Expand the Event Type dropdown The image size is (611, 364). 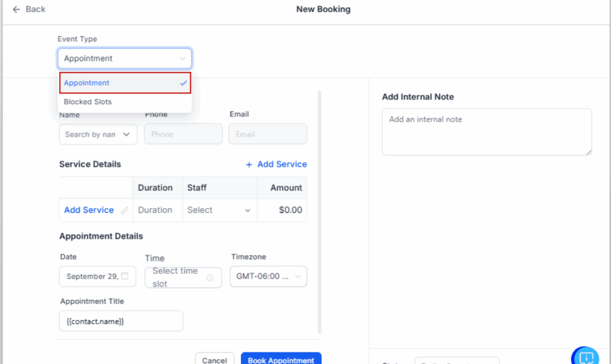point(125,58)
